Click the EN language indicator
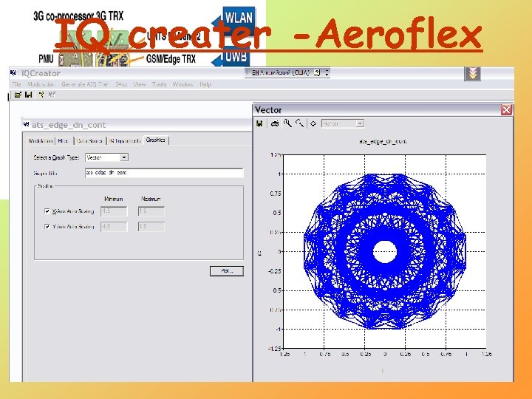 click(x=255, y=72)
